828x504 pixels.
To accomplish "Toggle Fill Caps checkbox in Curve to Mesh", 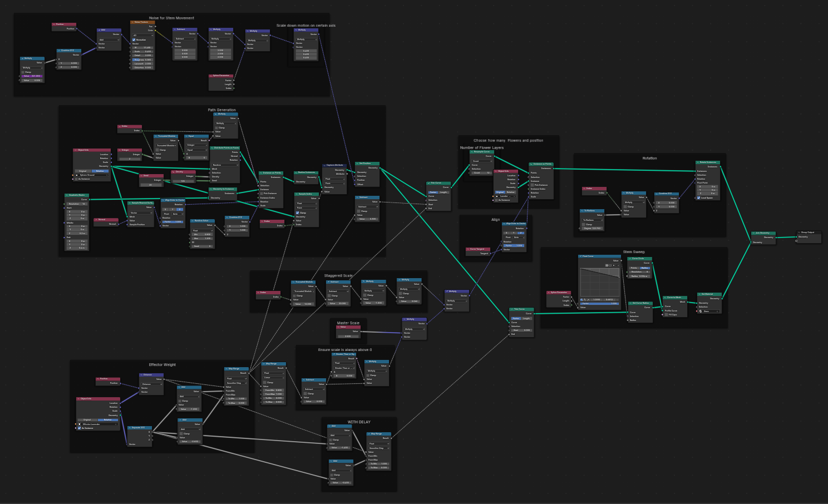I will point(666,315).
